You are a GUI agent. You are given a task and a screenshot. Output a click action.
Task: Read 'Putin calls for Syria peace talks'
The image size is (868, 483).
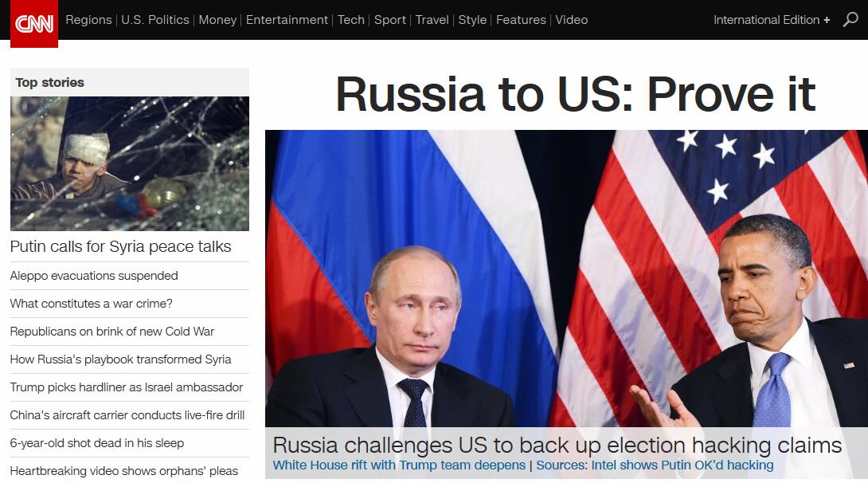point(121,246)
